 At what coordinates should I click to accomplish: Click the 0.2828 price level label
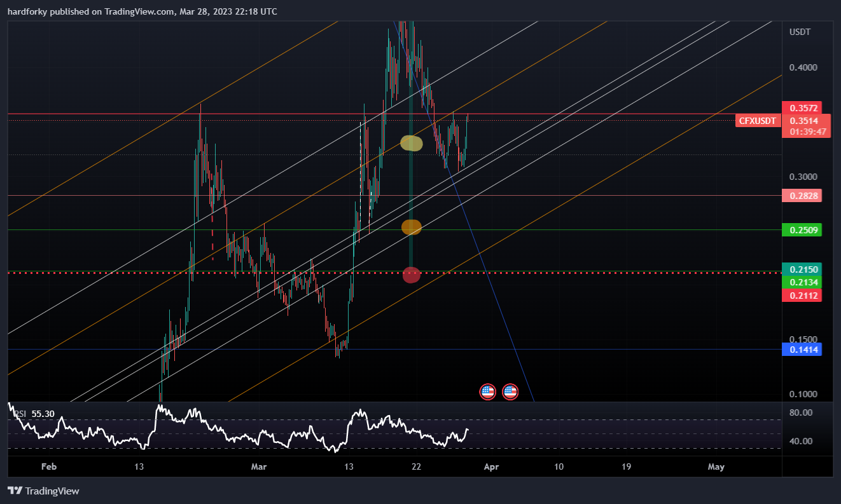click(x=802, y=196)
